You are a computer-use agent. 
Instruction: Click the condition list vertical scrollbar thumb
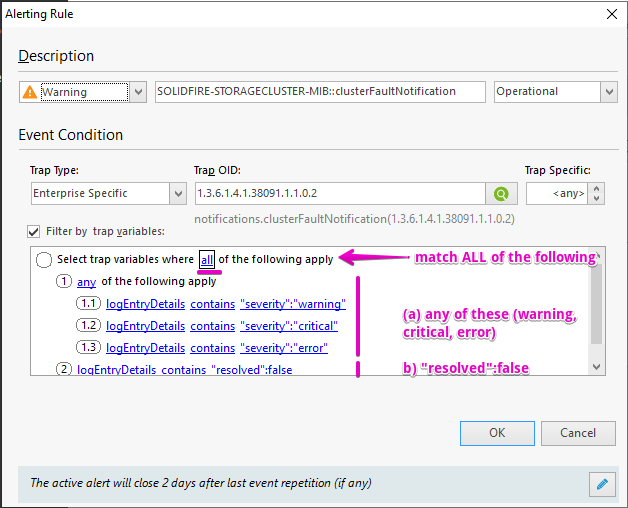[596, 304]
